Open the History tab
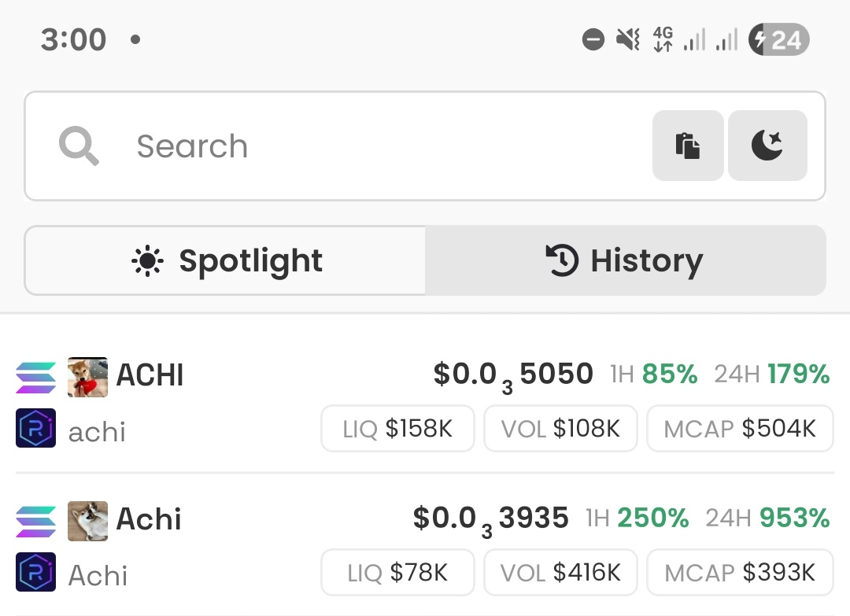The image size is (850, 616). 625,260
